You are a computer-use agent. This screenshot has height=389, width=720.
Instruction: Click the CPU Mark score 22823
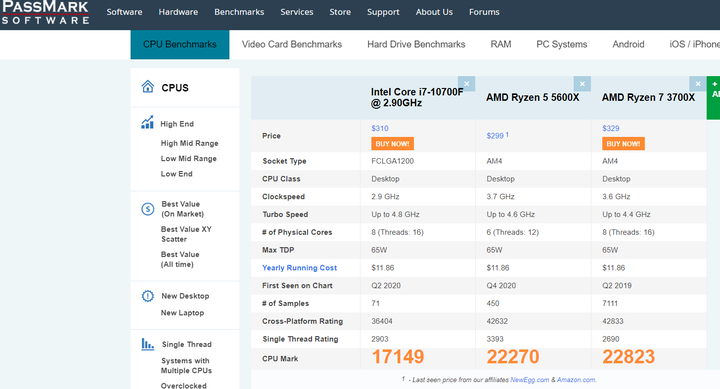(629, 357)
